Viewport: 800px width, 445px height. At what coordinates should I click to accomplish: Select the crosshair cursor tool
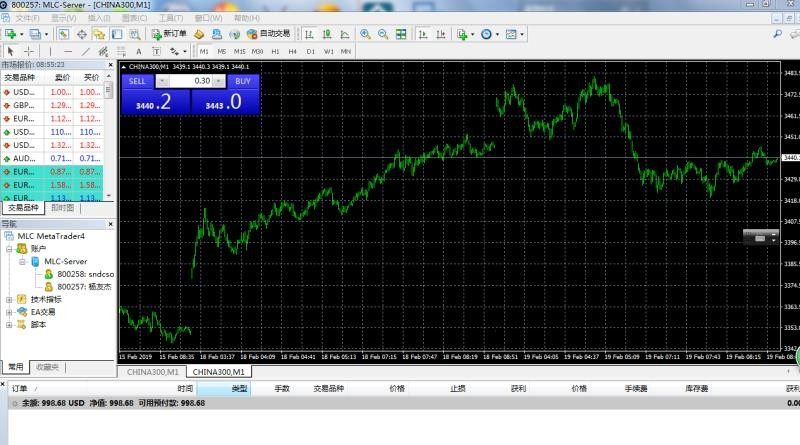pyautogui.click(x=29, y=51)
